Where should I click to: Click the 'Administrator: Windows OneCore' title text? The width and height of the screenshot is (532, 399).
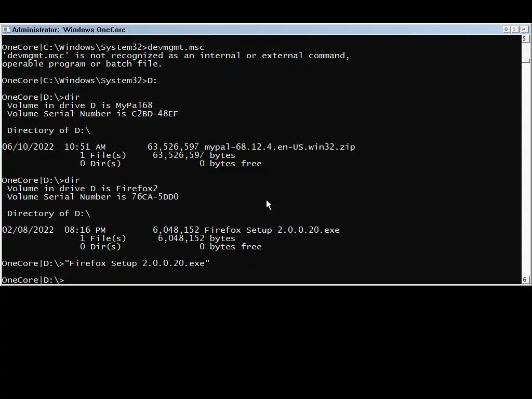[x=69, y=30]
